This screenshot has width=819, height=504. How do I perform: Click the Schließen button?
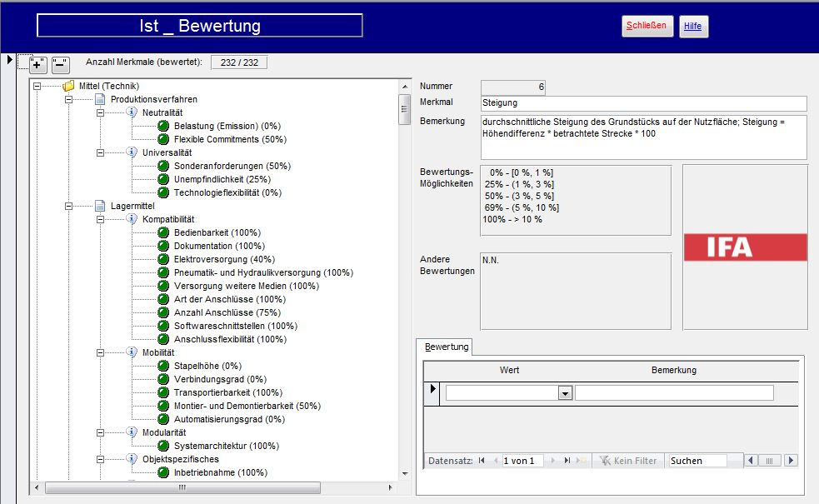click(647, 26)
